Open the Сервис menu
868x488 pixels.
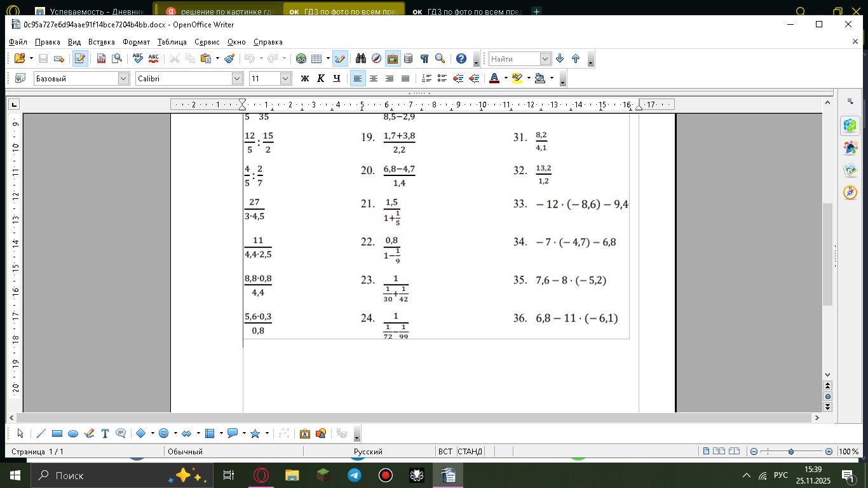pyautogui.click(x=207, y=42)
